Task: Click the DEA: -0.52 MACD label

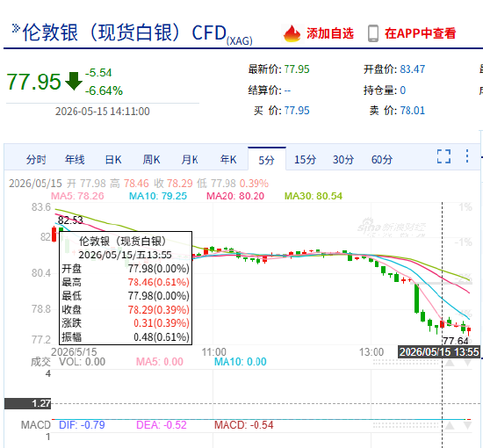Action: click(x=162, y=425)
